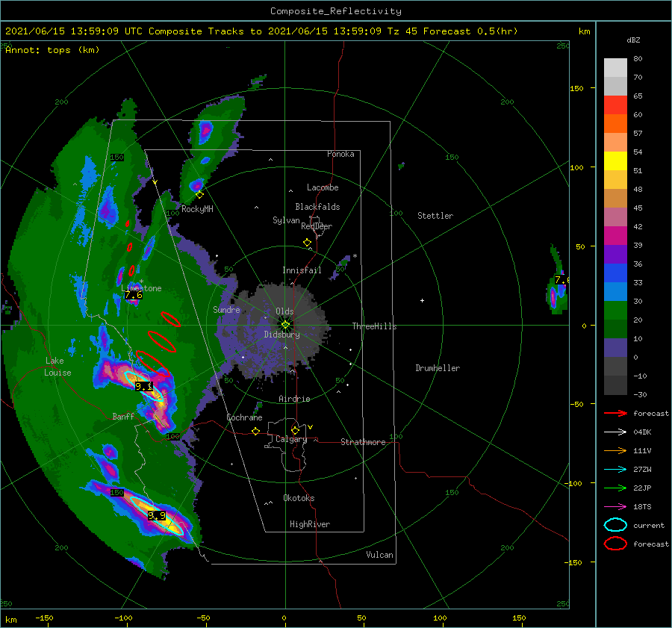
Task: Click the ThreeHills town label
Action: (x=375, y=326)
